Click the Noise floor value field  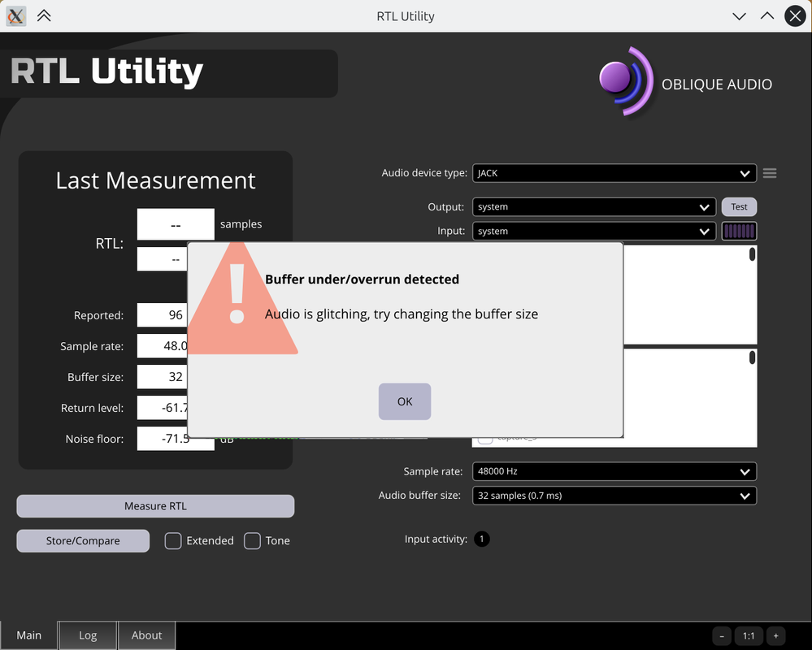(176, 439)
